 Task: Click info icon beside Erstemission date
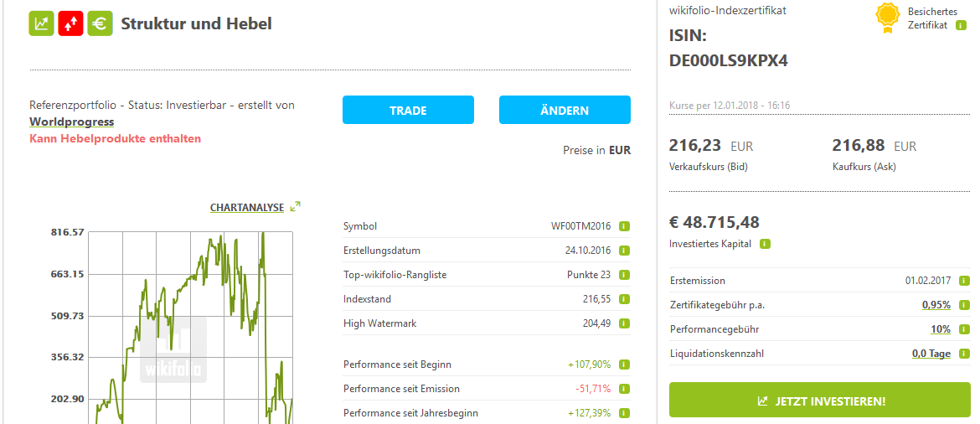click(x=965, y=281)
